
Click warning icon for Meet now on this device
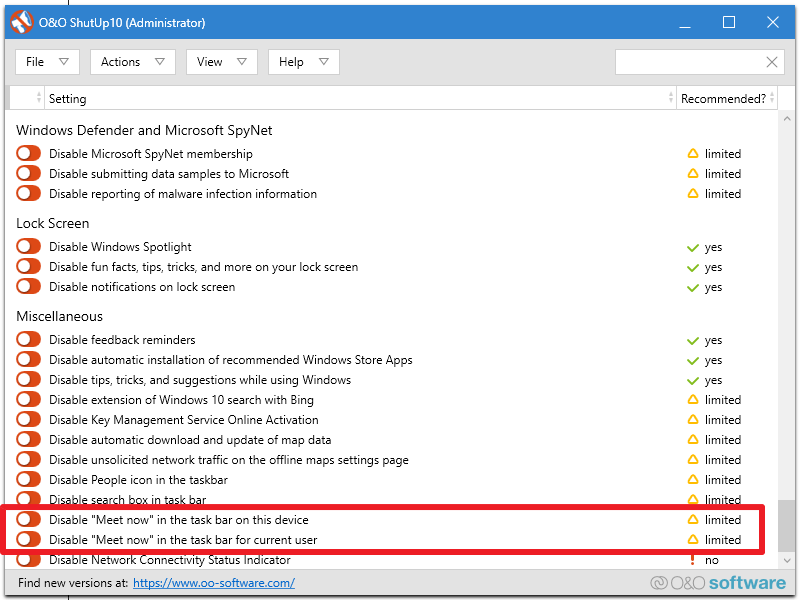[692, 519]
